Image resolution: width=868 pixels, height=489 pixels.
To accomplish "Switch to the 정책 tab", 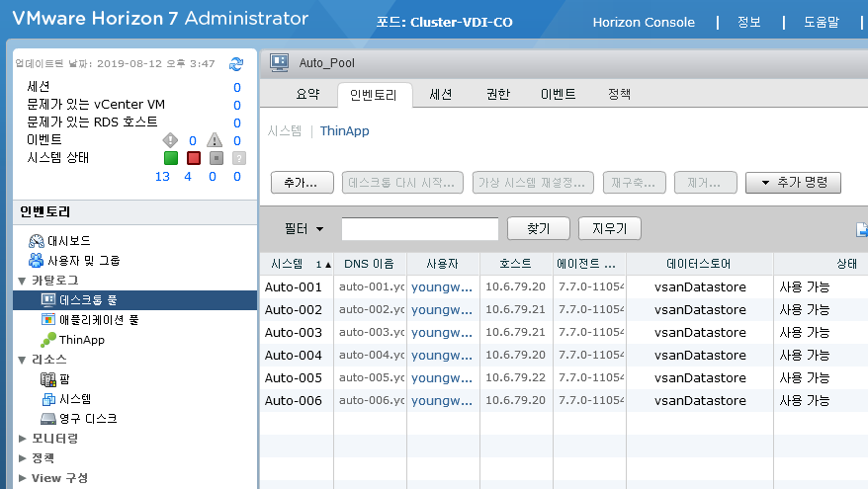I will click(x=619, y=94).
